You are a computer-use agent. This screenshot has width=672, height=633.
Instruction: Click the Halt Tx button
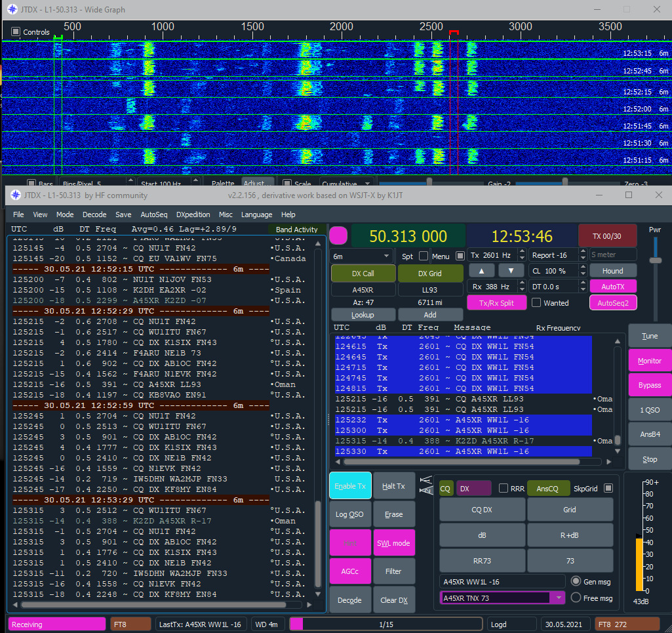coord(393,485)
